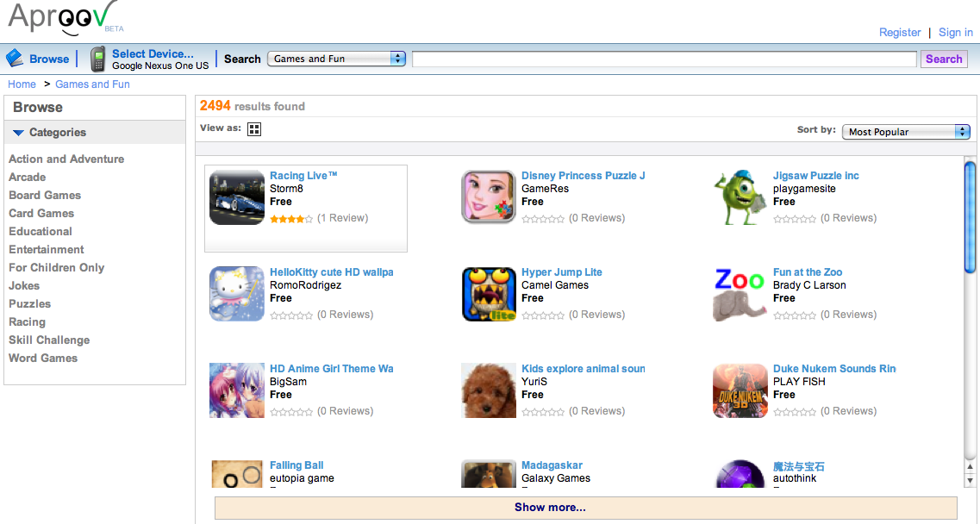Screen dimensions: 980x524
Task: Open Hyper Jump Lite app icon
Action: pos(488,294)
